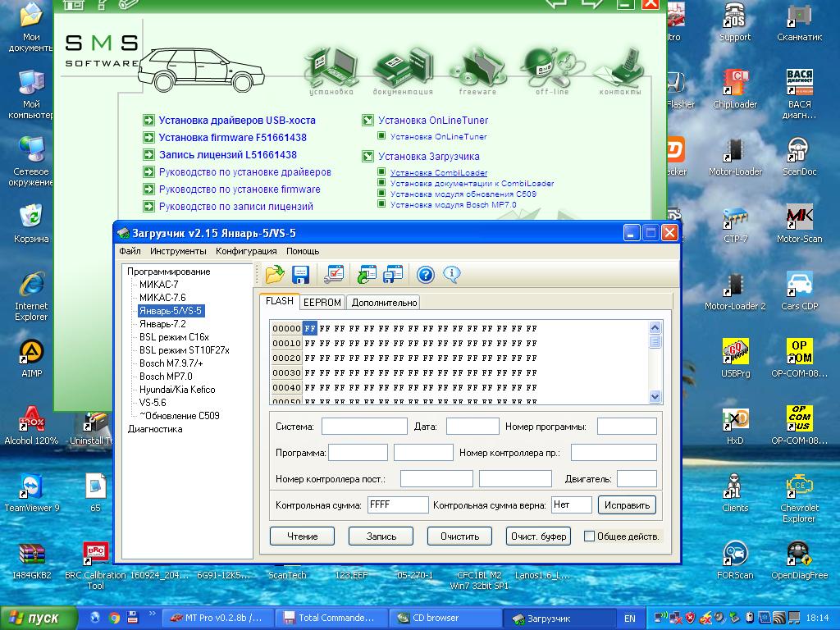840x630 pixels.
Task: Switch to Total Commander taskbar button
Action: [x=330, y=619]
